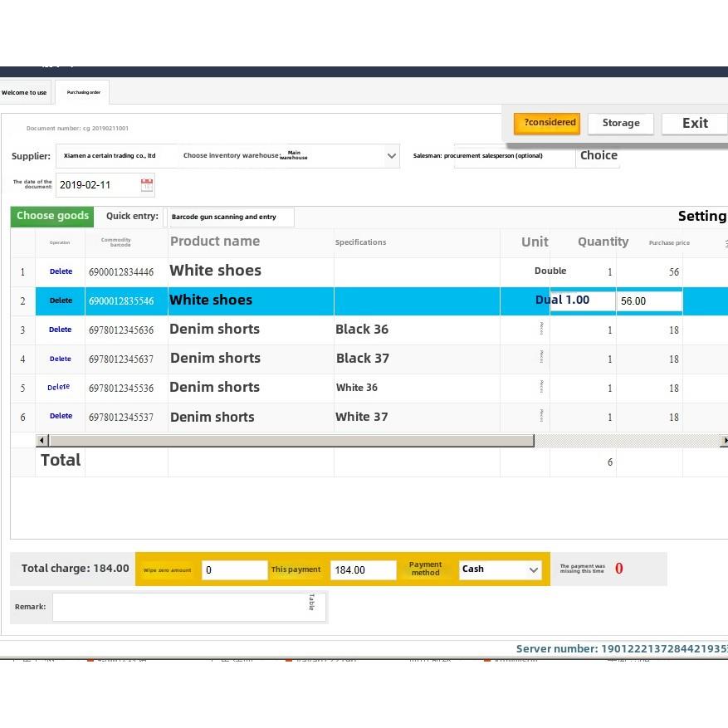Viewport: 728px width, 728px height.
Task: Delete row 6 Denim shorts White 37
Action: 61,416
